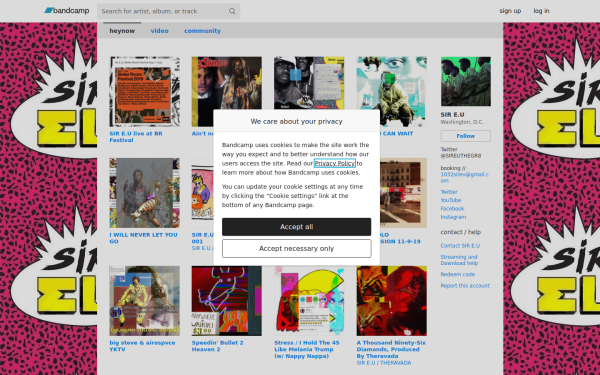This screenshot has height=375, width=600.
Task: Open the Twitter link in the sidebar links list
Action: [x=449, y=192]
